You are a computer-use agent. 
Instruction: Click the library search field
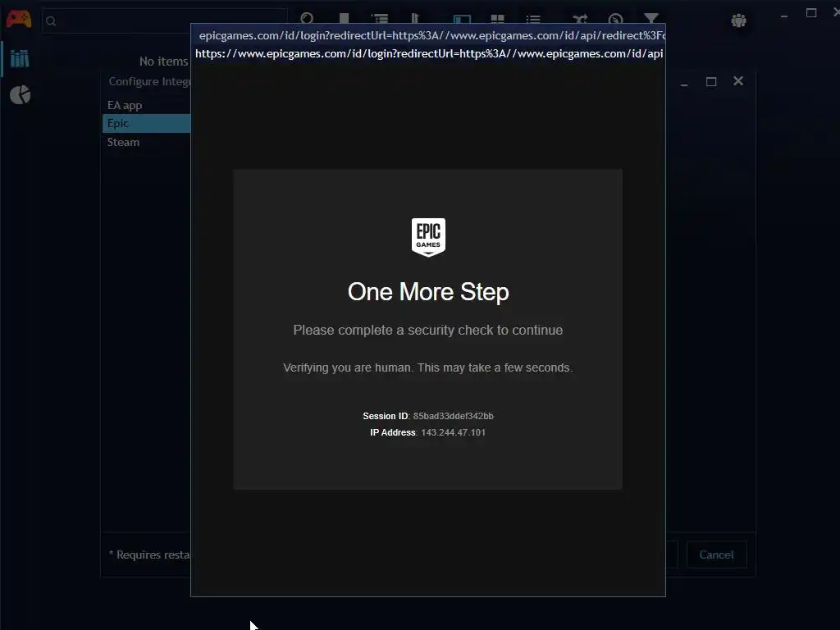click(x=164, y=21)
